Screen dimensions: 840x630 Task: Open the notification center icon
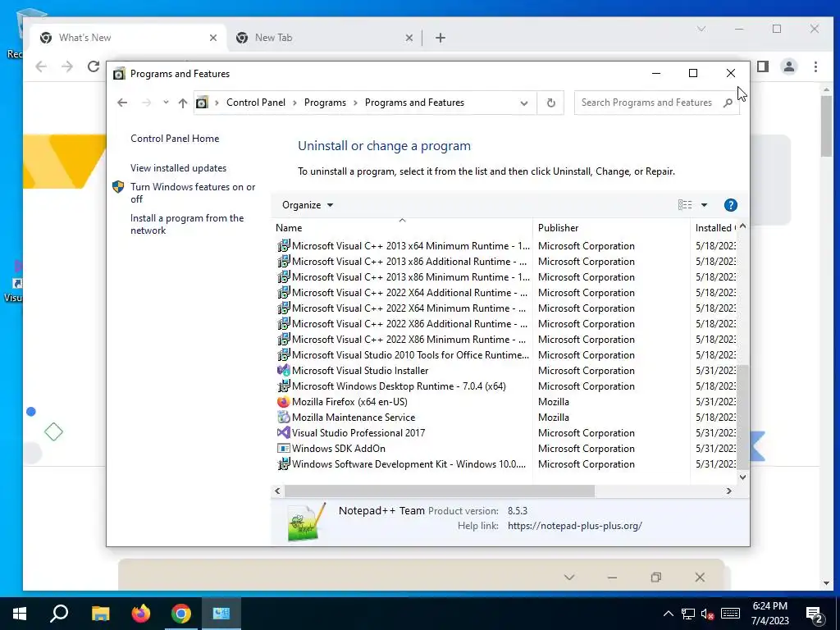tap(815, 614)
